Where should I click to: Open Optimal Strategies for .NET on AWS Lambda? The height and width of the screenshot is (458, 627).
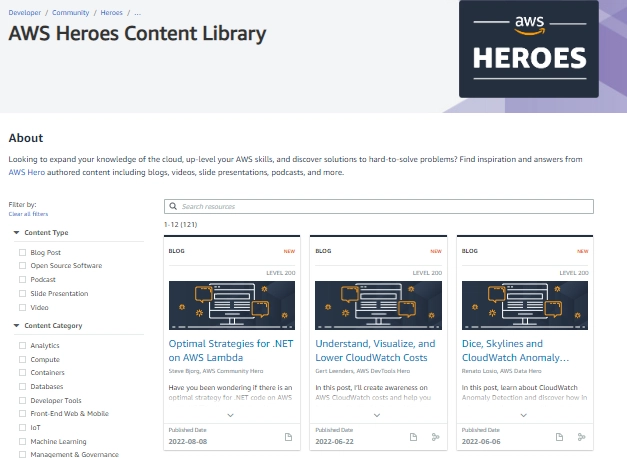[x=231, y=350]
